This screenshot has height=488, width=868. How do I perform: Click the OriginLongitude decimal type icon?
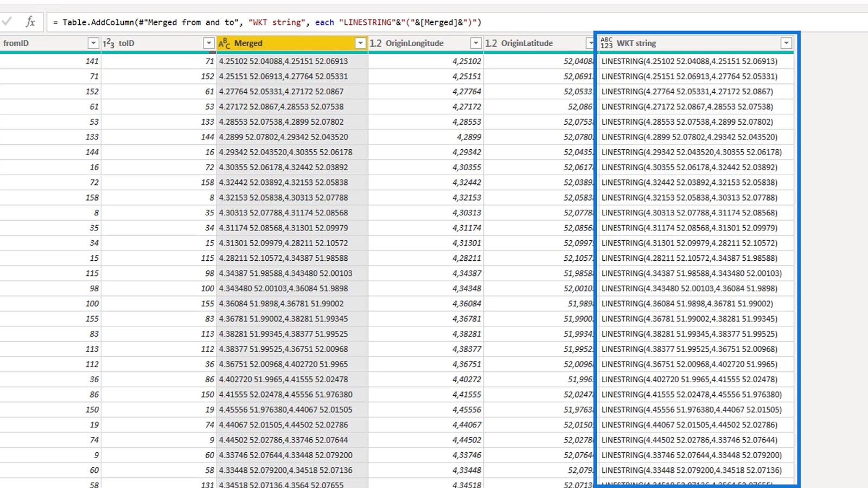tap(375, 43)
